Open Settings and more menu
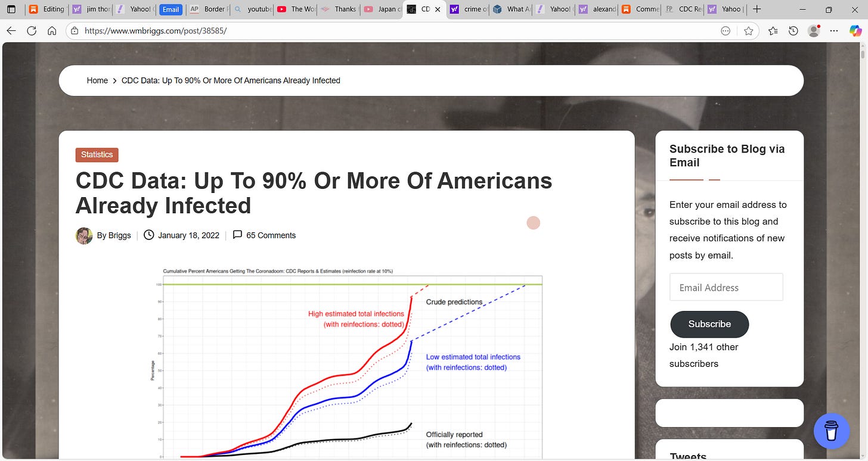The height and width of the screenshot is (461, 868). point(835,31)
